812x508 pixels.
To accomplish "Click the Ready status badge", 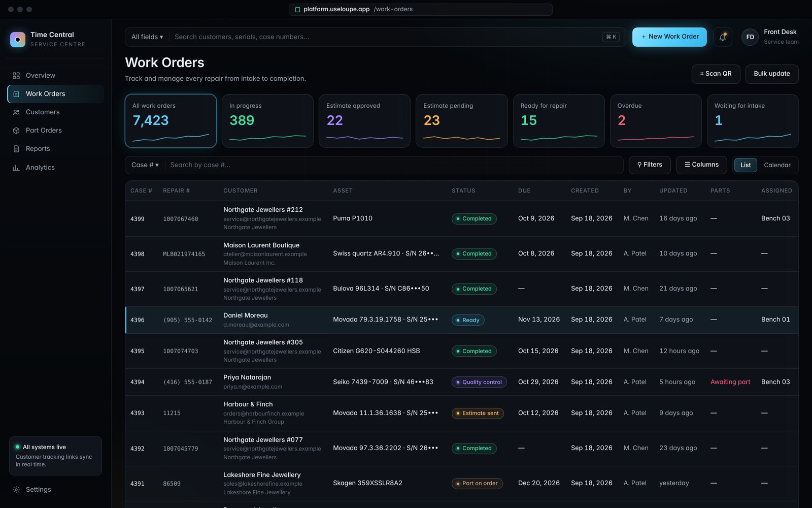I will click(468, 320).
